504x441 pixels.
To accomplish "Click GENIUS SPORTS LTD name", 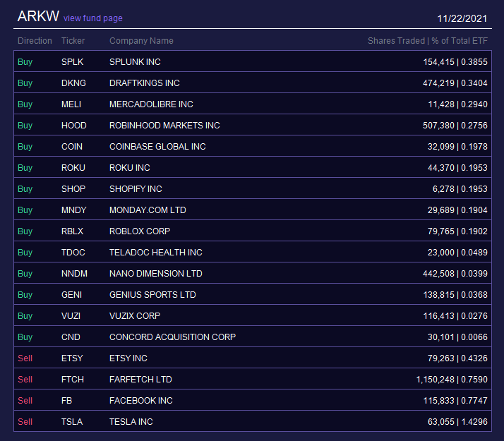I will coord(152,295).
